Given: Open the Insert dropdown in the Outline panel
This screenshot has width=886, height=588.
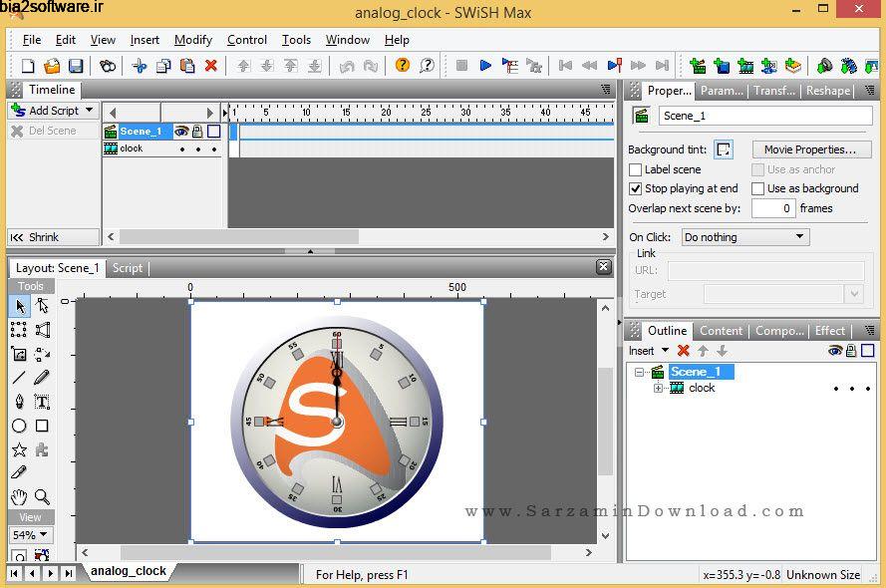Looking at the screenshot, I should point(649,350).
